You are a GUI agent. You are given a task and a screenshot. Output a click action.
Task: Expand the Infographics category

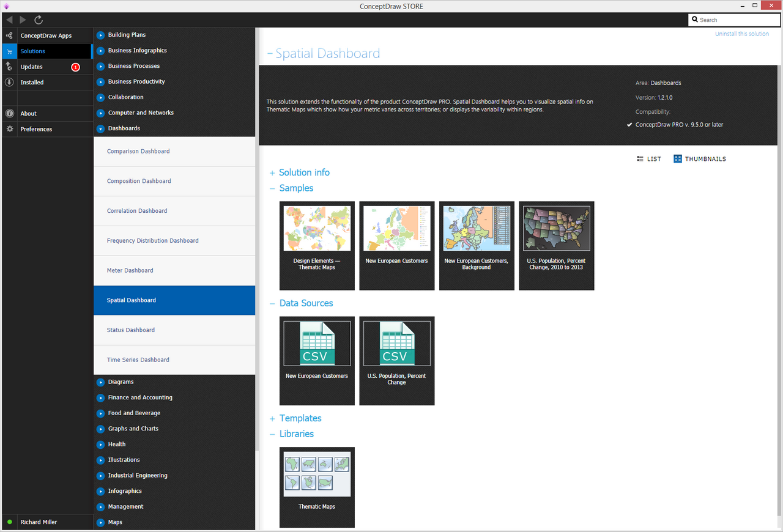[101, 491]
